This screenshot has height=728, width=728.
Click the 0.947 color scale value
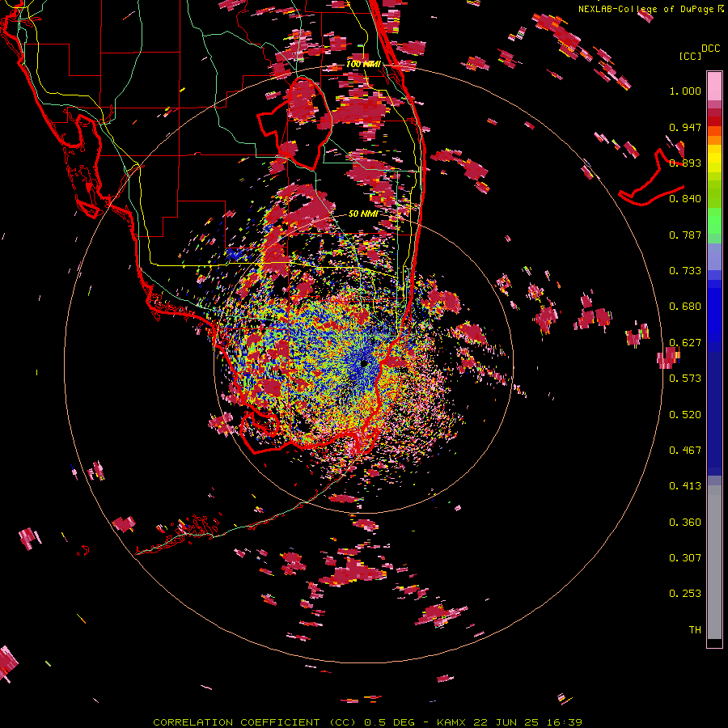[x=685, y=127]
